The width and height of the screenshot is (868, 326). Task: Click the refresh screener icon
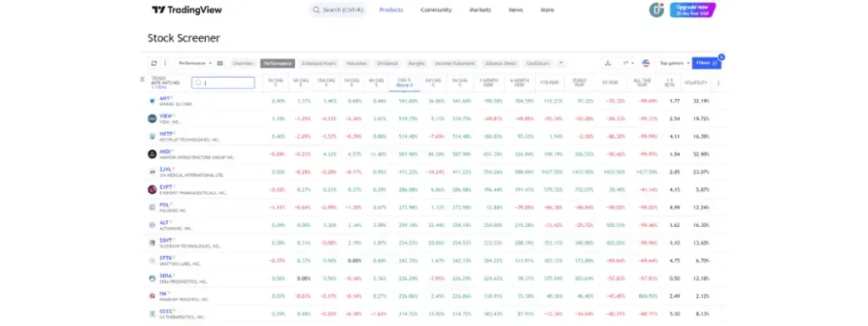[x=154, y=64]
